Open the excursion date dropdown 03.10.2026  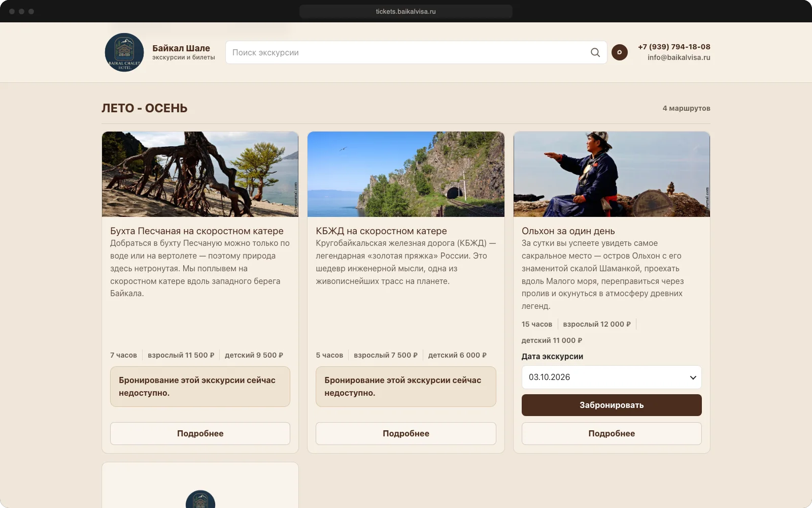click(x=612, y=377)
